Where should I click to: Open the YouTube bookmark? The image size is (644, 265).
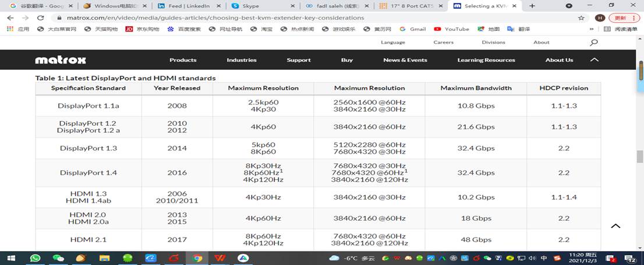pos(451,29)
